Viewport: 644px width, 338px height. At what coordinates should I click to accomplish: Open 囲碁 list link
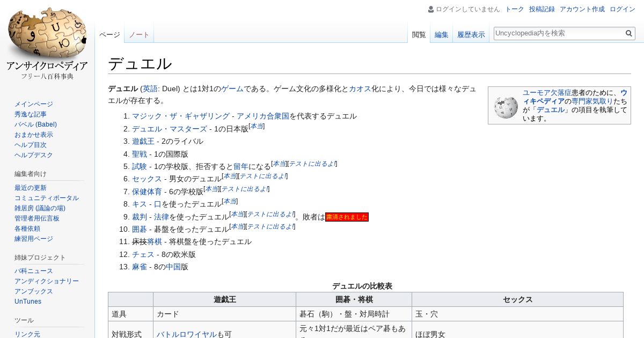click(140, 229)
